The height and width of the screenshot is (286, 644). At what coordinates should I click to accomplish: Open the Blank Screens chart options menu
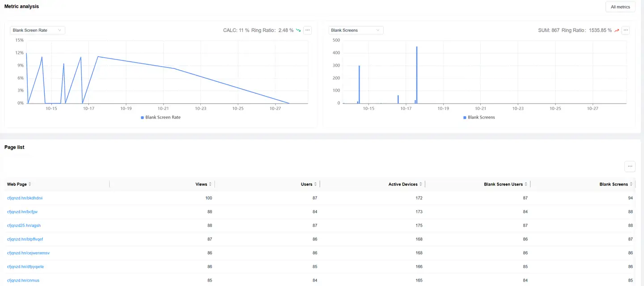[x=626, y=30]
